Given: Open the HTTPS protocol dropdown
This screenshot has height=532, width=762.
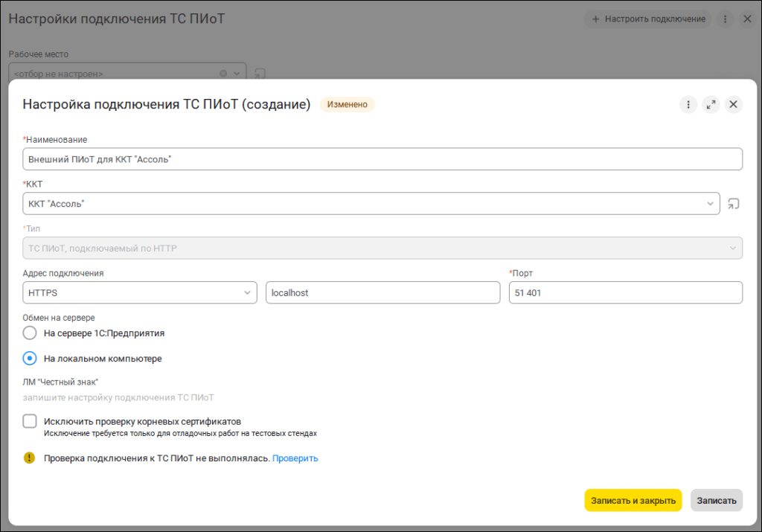Looking at the screenshot, I should tap(247, 293).
